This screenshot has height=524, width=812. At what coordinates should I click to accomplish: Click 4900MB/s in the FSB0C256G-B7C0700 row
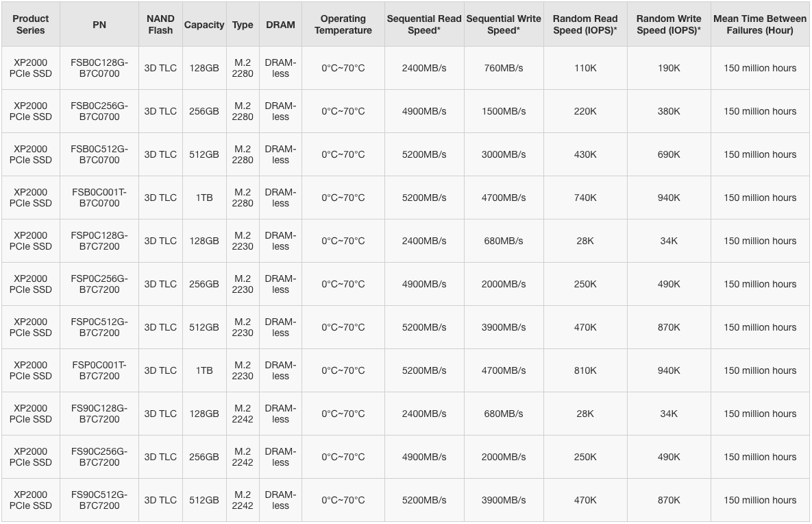point(424,111)
